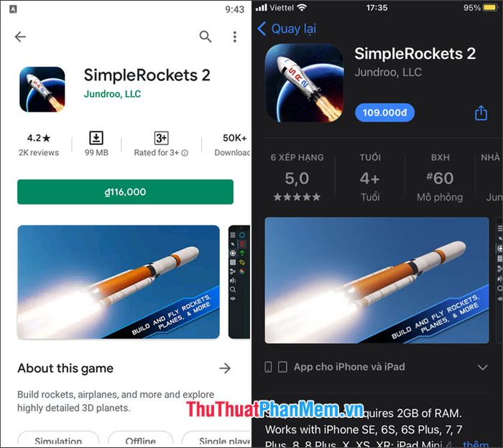Tap the Google Play back arrow
503x448 pixels.
20,37
